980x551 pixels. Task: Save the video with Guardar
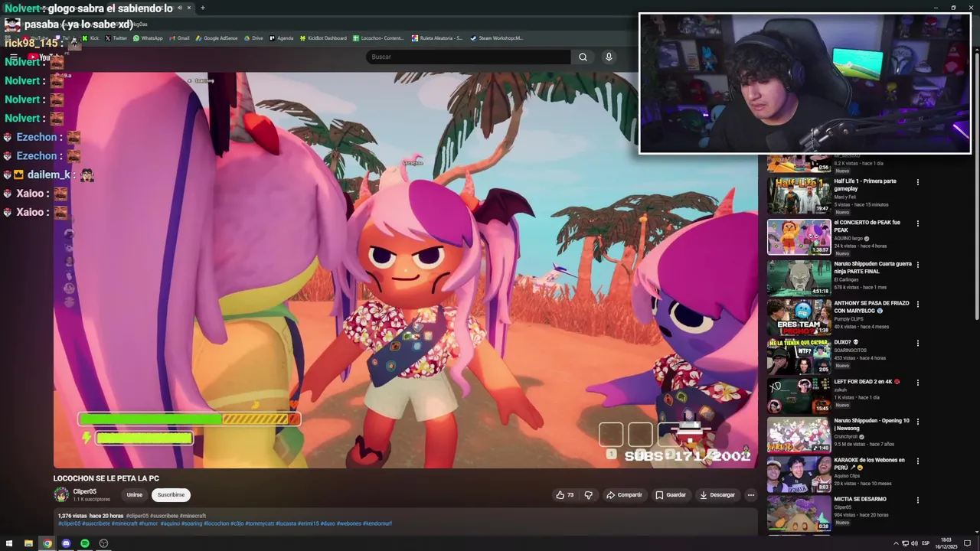coord(671,495)
